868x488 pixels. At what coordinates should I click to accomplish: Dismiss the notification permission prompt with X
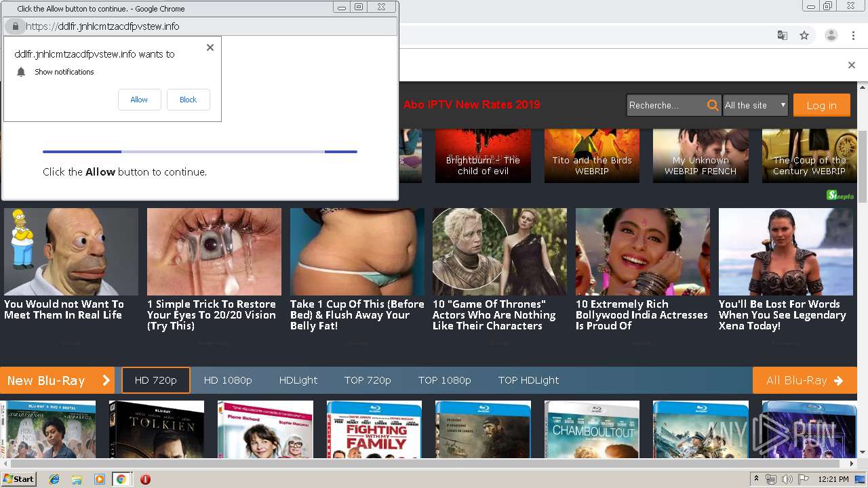[210, 47]
